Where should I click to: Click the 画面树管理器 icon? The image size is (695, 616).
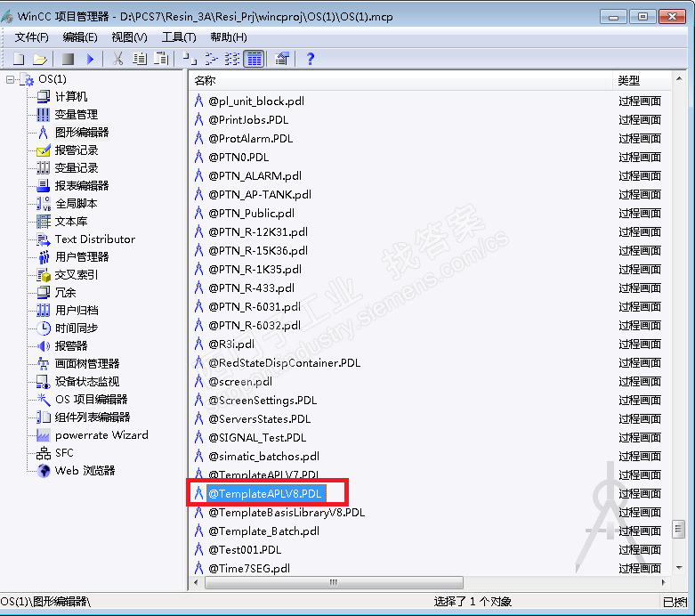tap(43, 364)
